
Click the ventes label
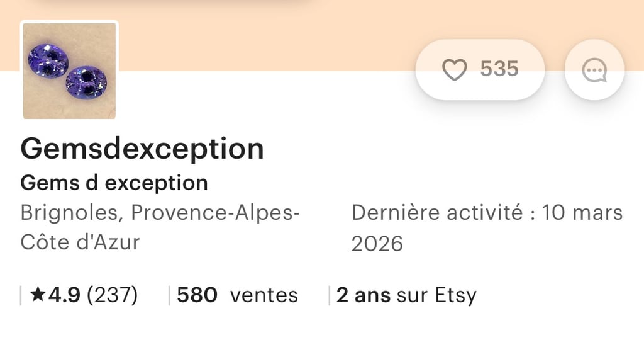[264, 295]
